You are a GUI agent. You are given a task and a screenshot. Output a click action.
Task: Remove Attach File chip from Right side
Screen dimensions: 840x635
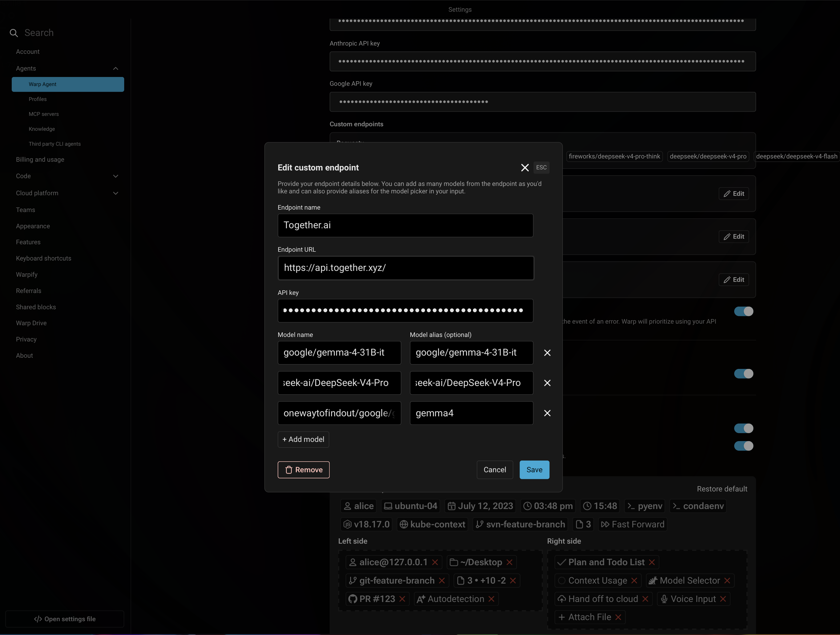pyautogui.click(x=618, y=617)
